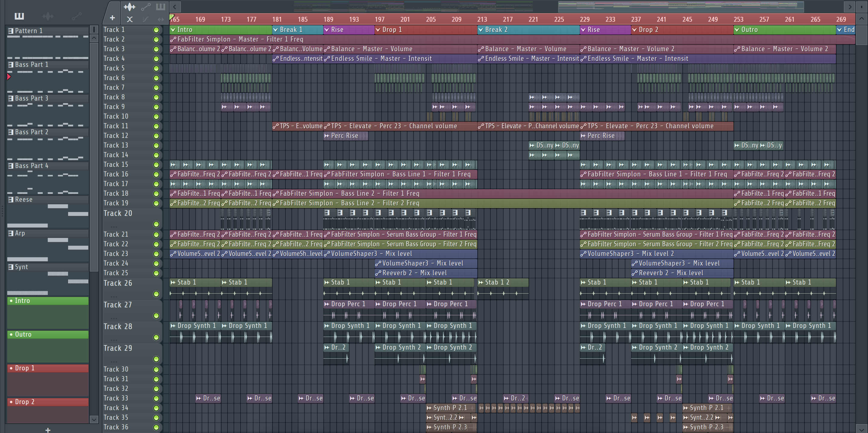Click the Track 34 name label

(115, 408)
